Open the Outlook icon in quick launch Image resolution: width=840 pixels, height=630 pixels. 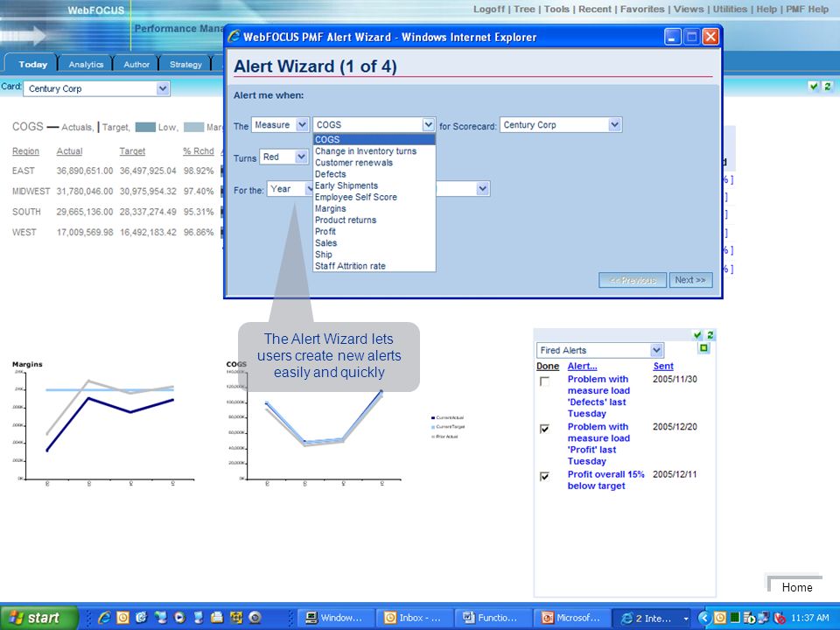point(122,618)
